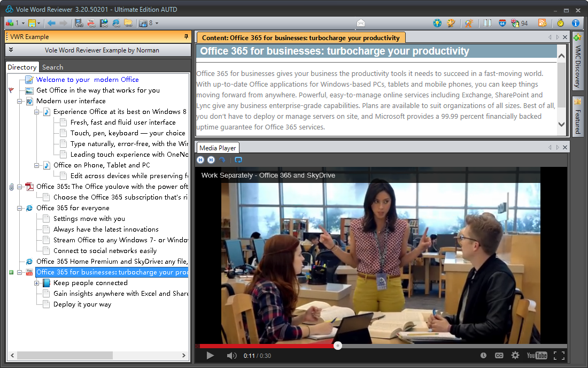Open the yellow save icon dropdown arrow

pos(38,23)
